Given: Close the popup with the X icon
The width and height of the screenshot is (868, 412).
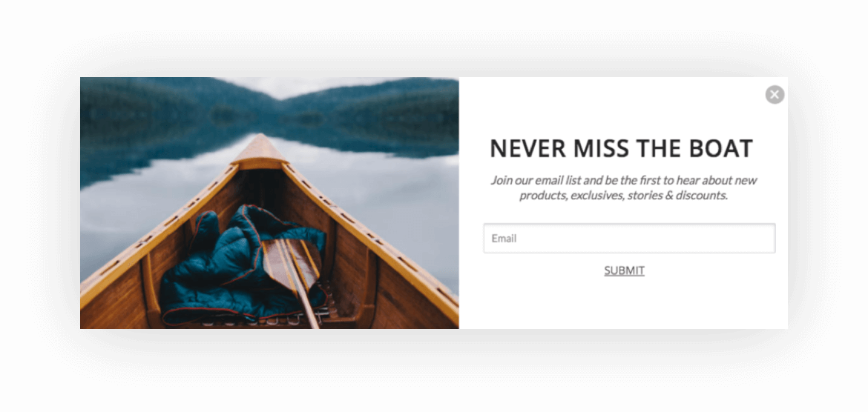Looking at the screenshot, I should click(x=775, y=95).
